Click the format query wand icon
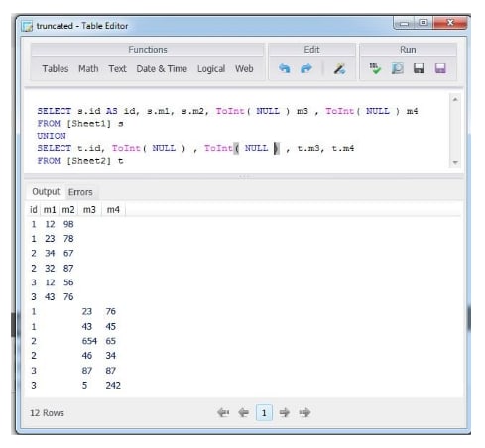Image resolution: width=485 pixels, height=448 pixels. pos(339,68)
